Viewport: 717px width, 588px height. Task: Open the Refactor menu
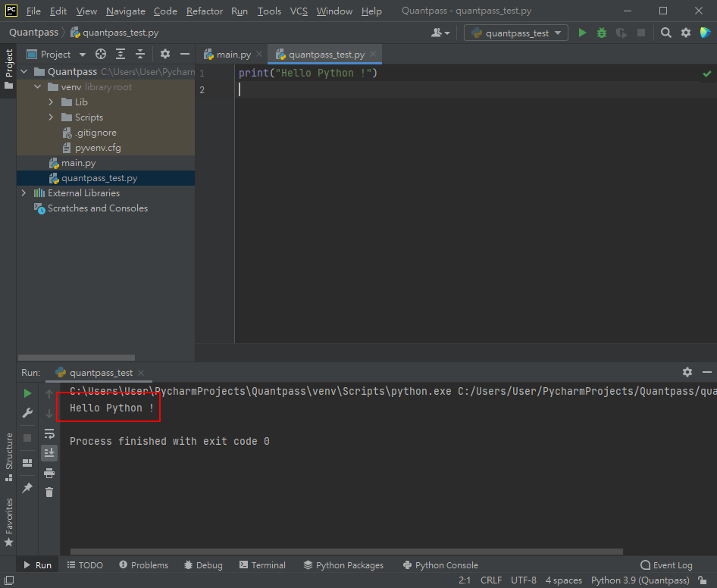pos(205,11)
